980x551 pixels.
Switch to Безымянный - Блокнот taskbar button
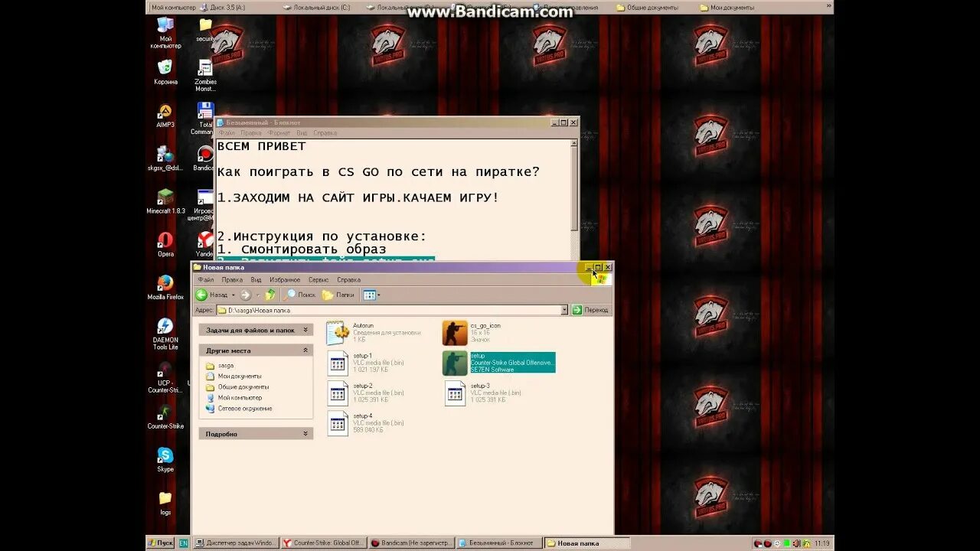point(499,543)
